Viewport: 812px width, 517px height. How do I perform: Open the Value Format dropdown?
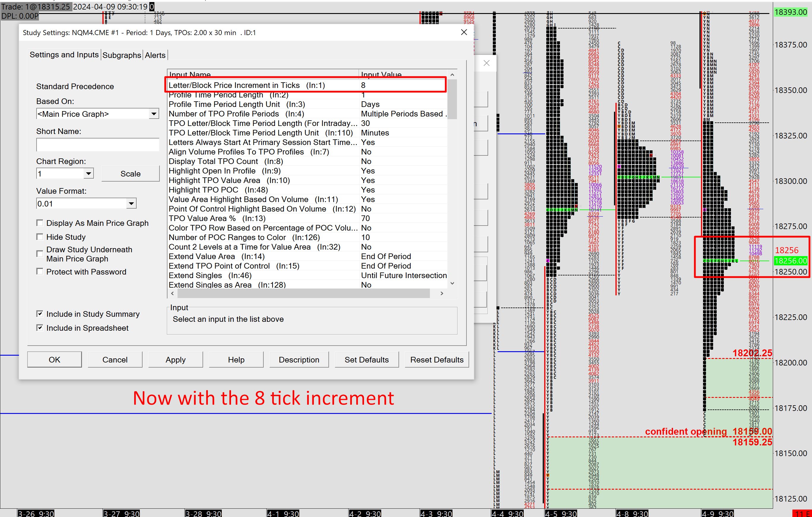click(x=131, y=204)
